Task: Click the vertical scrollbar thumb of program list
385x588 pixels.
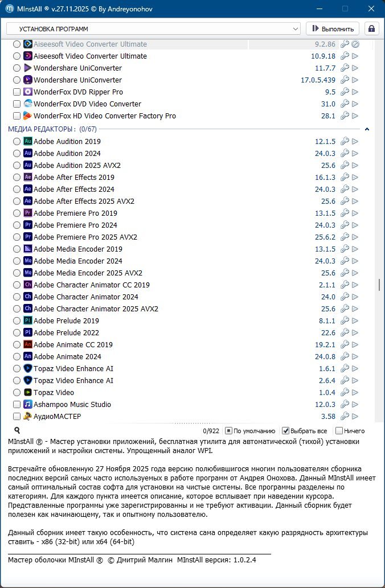Action: [x=379, y=285]
